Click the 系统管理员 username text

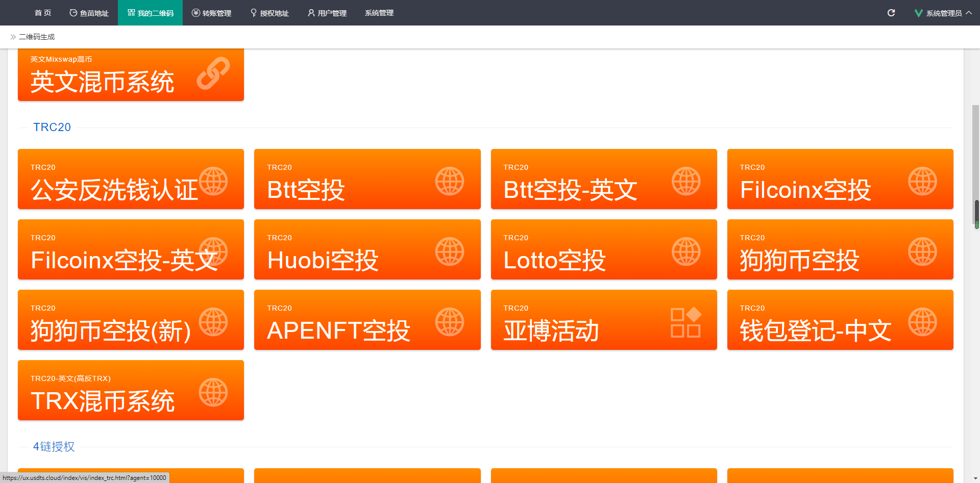[x=944, y=13]
